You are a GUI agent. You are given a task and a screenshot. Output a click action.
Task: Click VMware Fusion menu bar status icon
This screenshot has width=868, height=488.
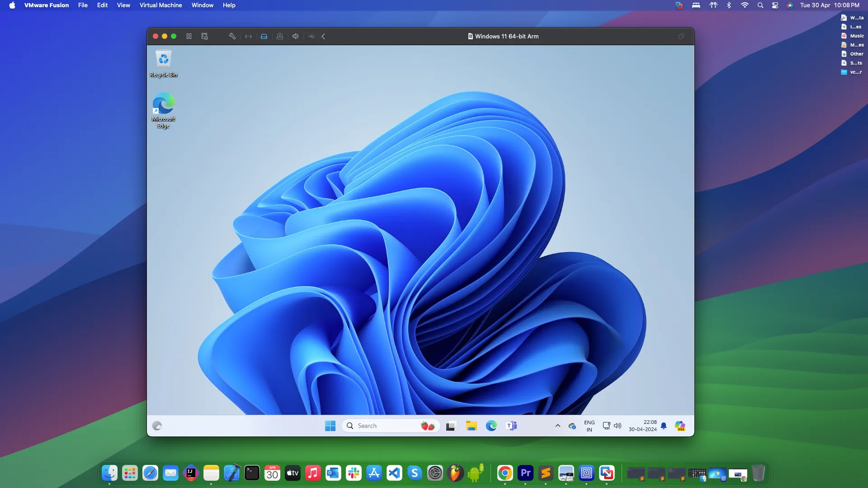click(x=679, y=5)
